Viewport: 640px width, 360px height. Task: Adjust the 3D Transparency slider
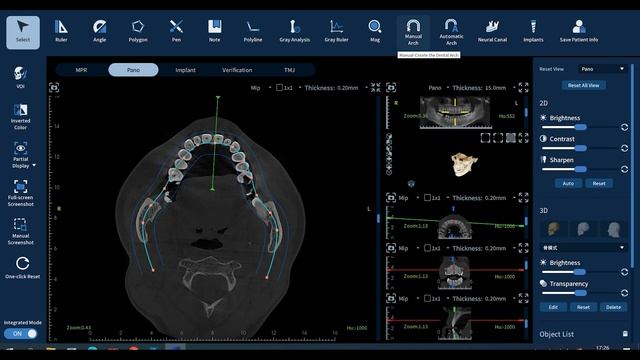(580, 293)
